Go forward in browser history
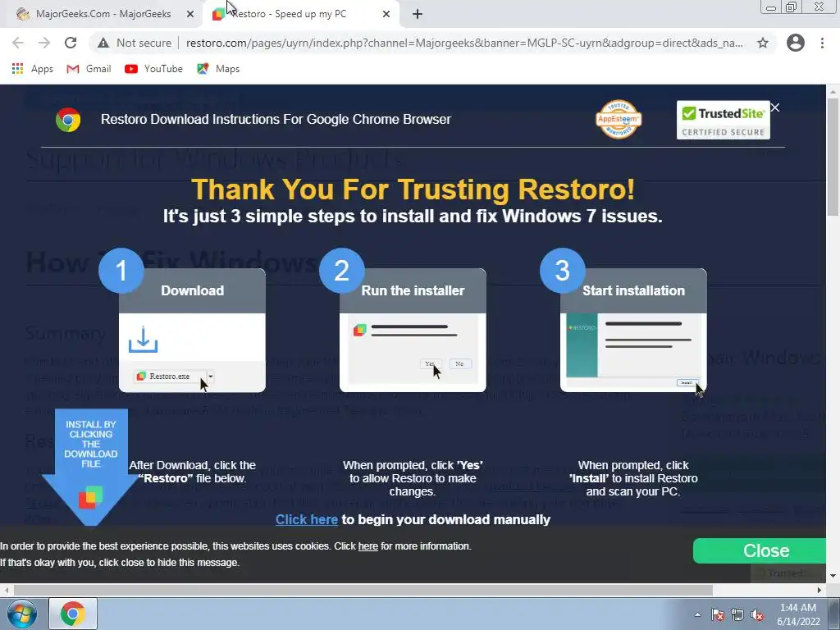The image size is (840, 630). point(44,43)
